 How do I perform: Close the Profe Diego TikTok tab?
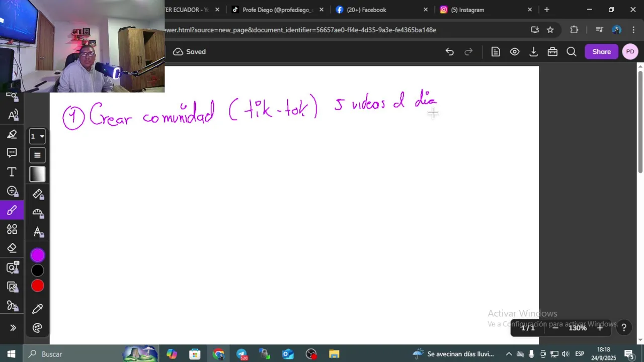click(x=321, y=10)
